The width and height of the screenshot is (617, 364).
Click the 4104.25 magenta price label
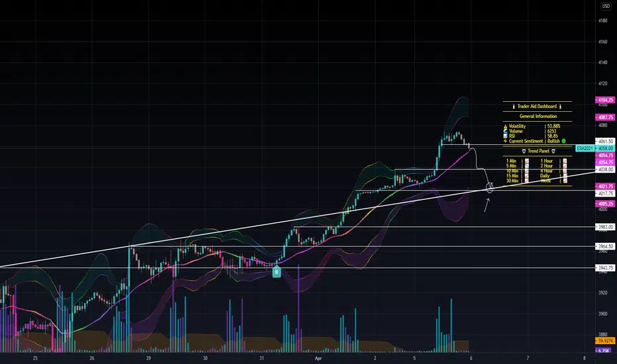[605, 100]
